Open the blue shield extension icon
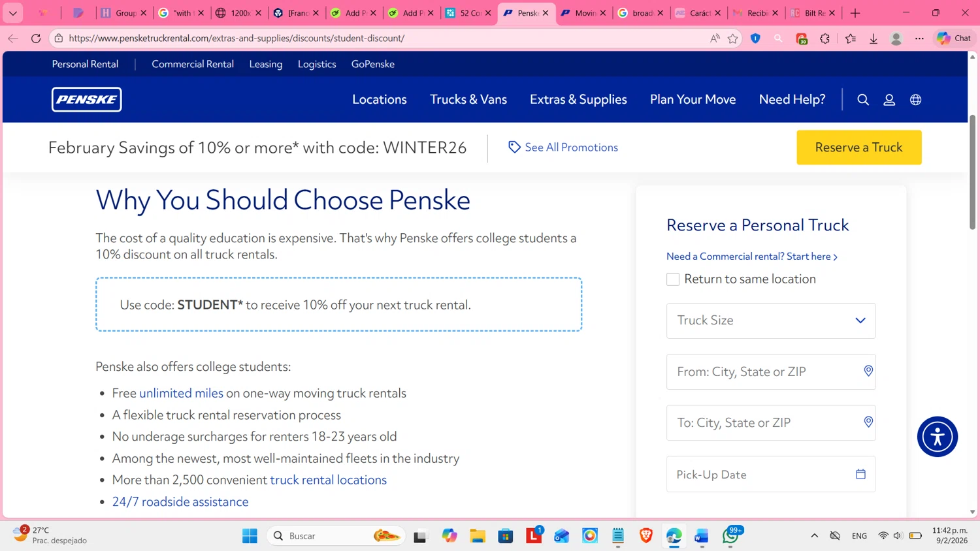980x551 pixels. (755, 39)
